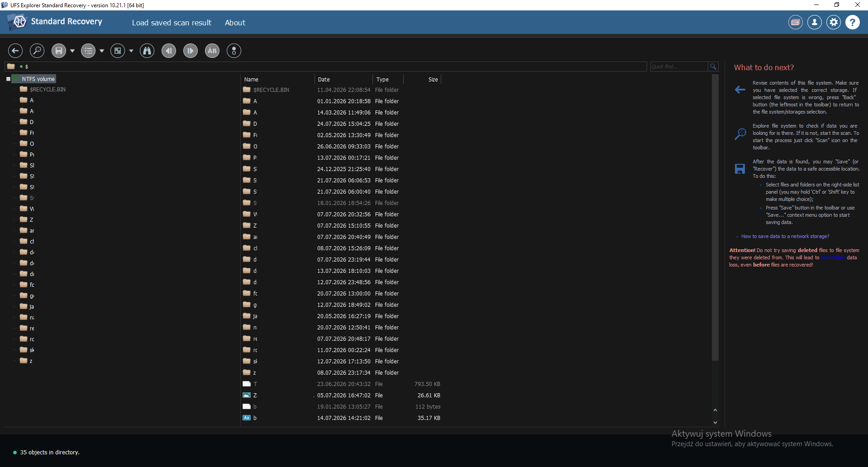The image size is (868, 467).
Task: Click the '35 objects in directory.' status text
Action: click(x=50, y=453)
